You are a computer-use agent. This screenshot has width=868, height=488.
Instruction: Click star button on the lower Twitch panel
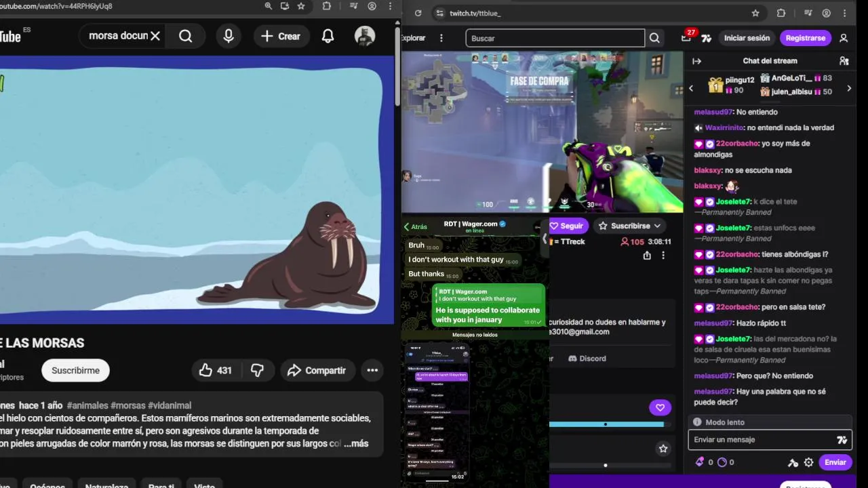pyautogui.click(x=663, y=449)
